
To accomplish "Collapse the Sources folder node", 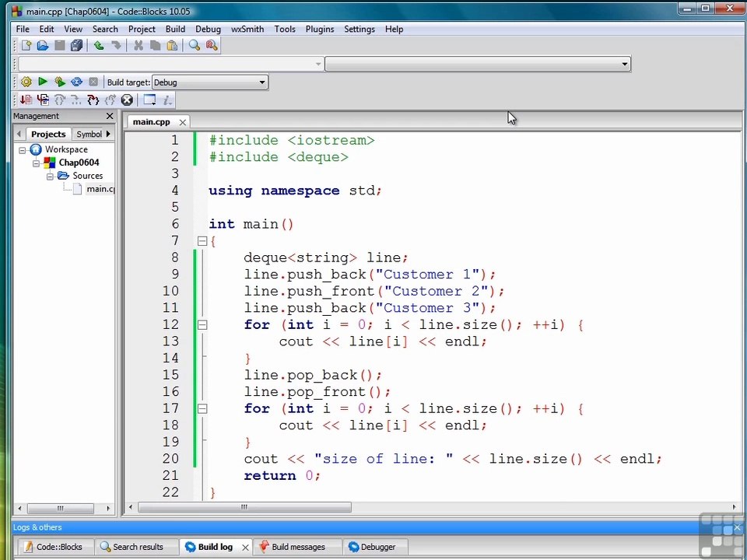I will click(x=50, y=177).
